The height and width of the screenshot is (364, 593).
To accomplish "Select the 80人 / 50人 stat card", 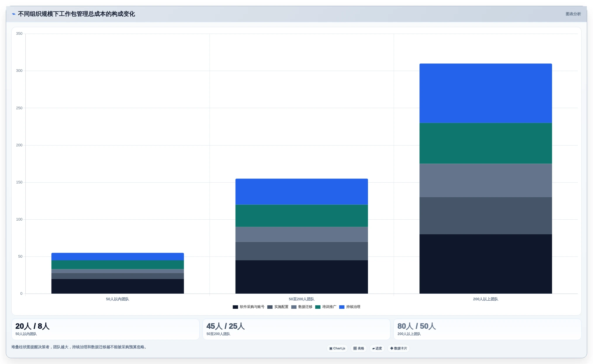I will point(487,329).
